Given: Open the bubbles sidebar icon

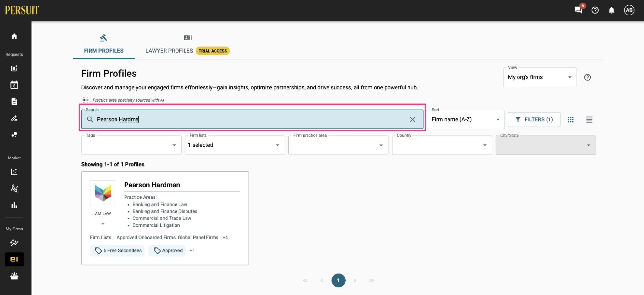Looking at the screenshot, I should 14,135.
